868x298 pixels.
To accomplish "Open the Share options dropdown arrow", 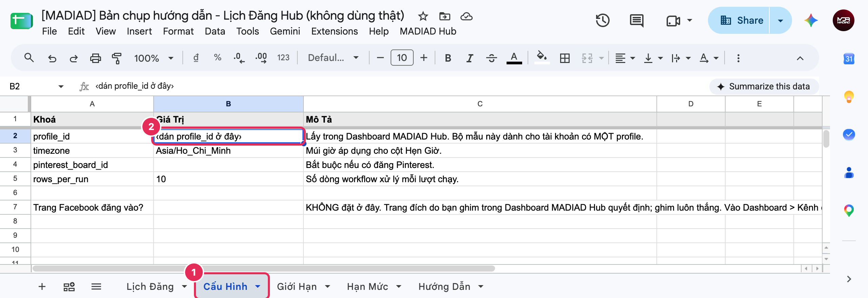I will [x=781, y=21].
